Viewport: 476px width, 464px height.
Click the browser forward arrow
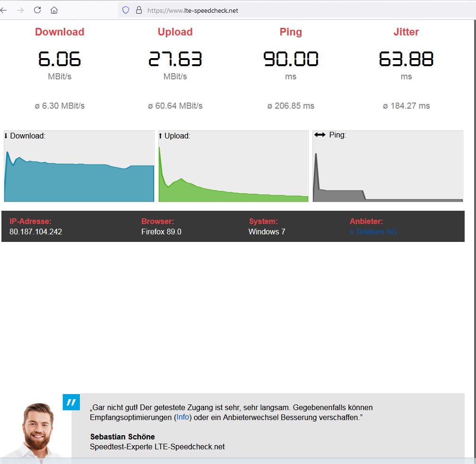20,10
